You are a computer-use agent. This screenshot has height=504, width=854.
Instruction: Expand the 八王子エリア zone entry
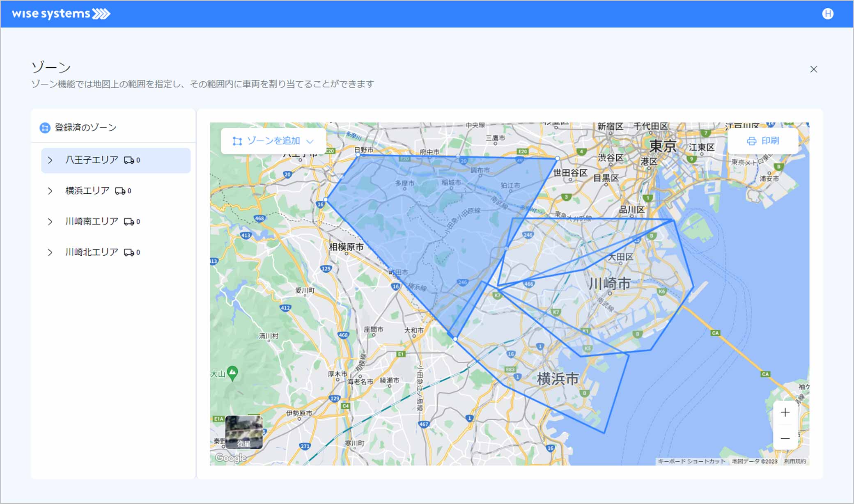[x=50, y=160]
